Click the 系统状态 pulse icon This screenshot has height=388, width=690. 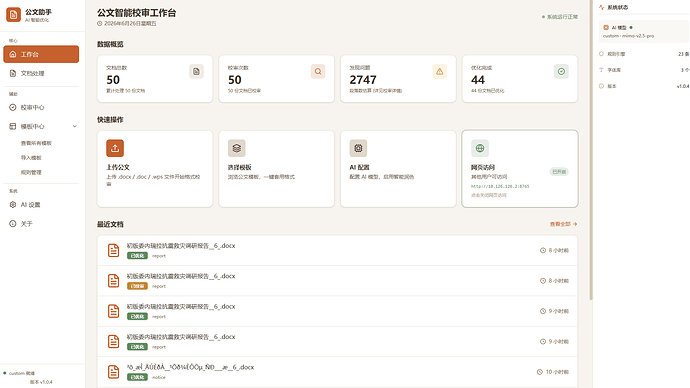click(x=602, y=7)
